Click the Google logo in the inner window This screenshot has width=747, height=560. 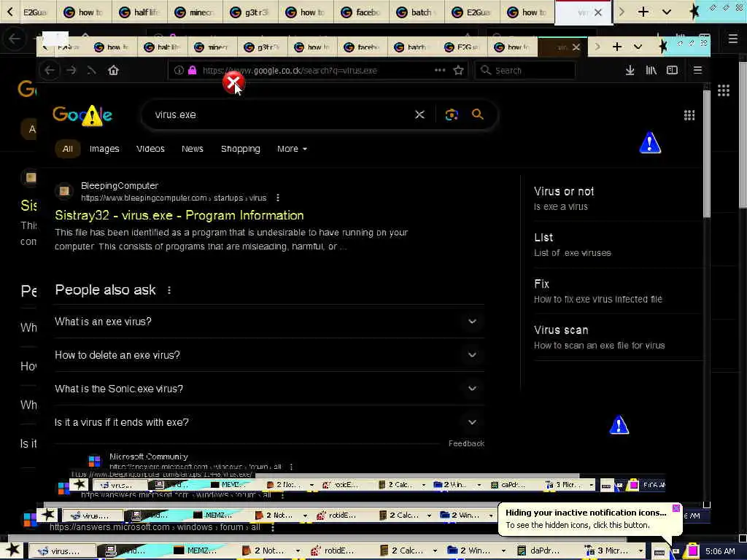[82, 114]
